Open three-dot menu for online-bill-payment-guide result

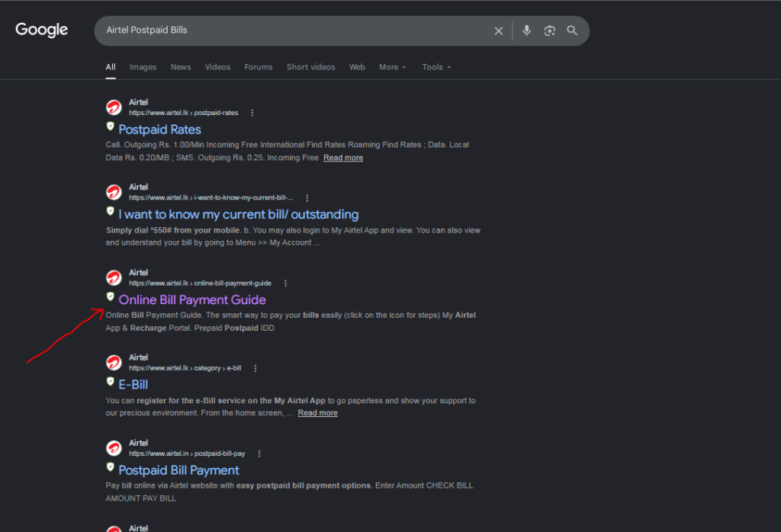click(285, 284)
